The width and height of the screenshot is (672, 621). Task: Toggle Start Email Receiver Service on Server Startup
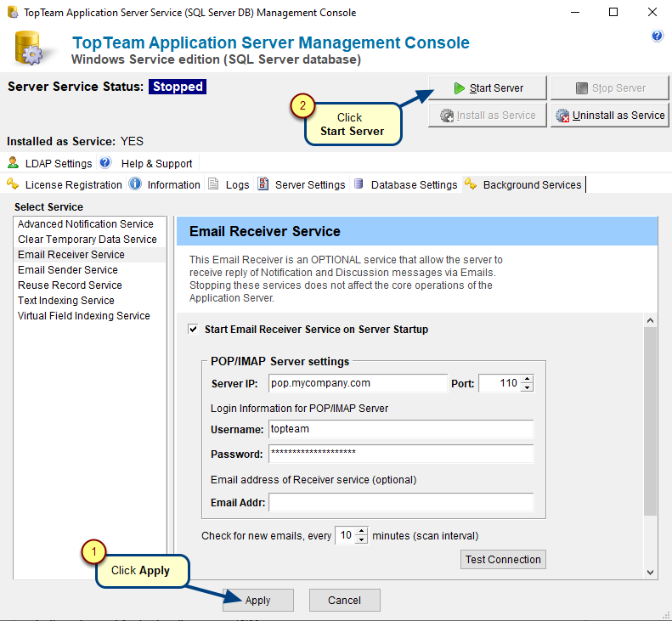(193, 329)
